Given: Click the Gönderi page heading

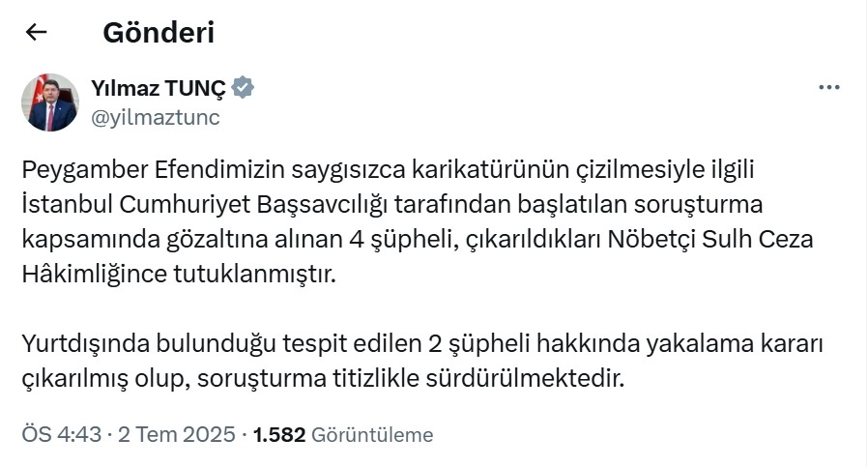Looking at the screenshot, I should [159, 33].
